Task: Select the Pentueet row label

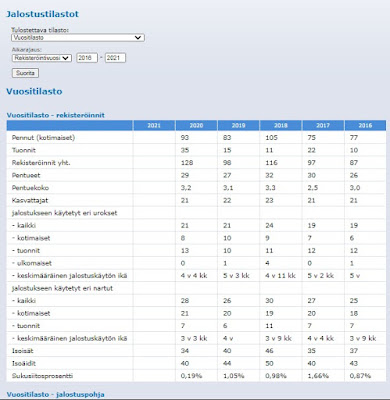Action: point(26,175)
